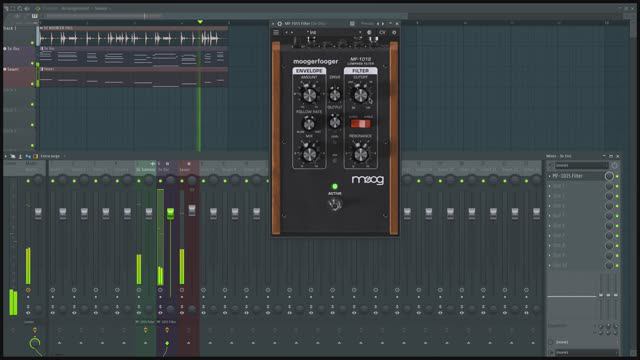The width and height of the screenshot is (640, 360).
Task: Click the playlist playhead marker
Action: pyautogui.click(x=200, y=21)
